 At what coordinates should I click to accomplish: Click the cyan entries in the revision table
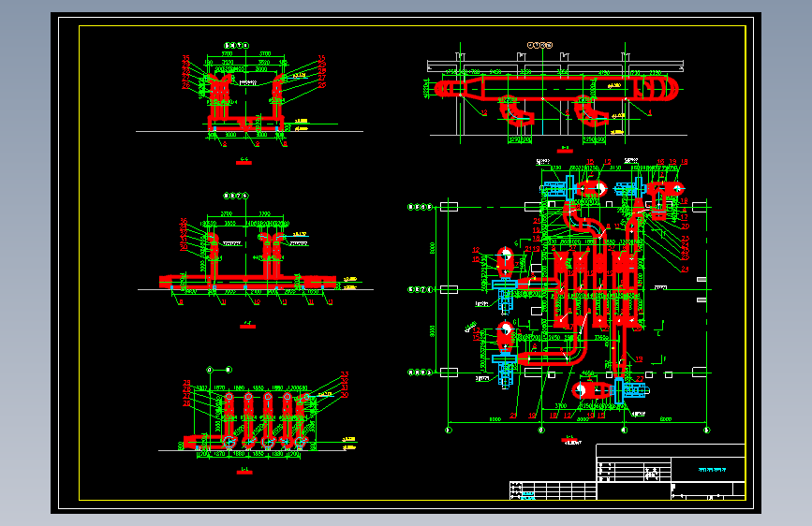coord(527,496)
